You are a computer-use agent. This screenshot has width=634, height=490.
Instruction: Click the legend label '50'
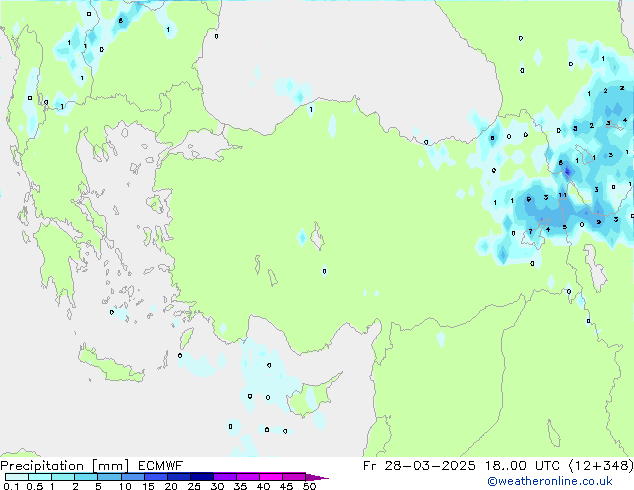point(310,486)
